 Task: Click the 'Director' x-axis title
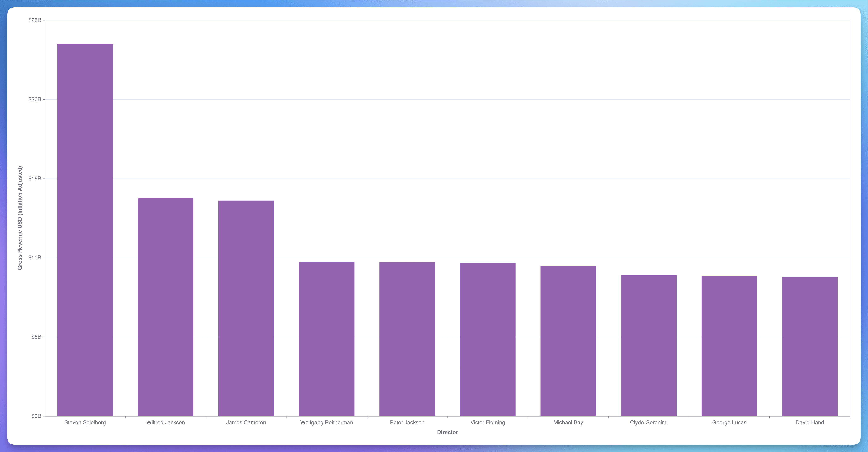coord(447,432)
